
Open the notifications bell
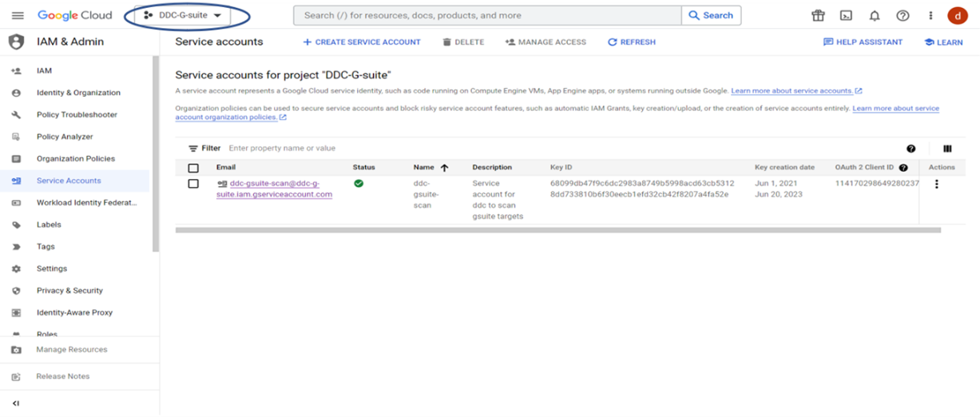[x=875, y=15]
